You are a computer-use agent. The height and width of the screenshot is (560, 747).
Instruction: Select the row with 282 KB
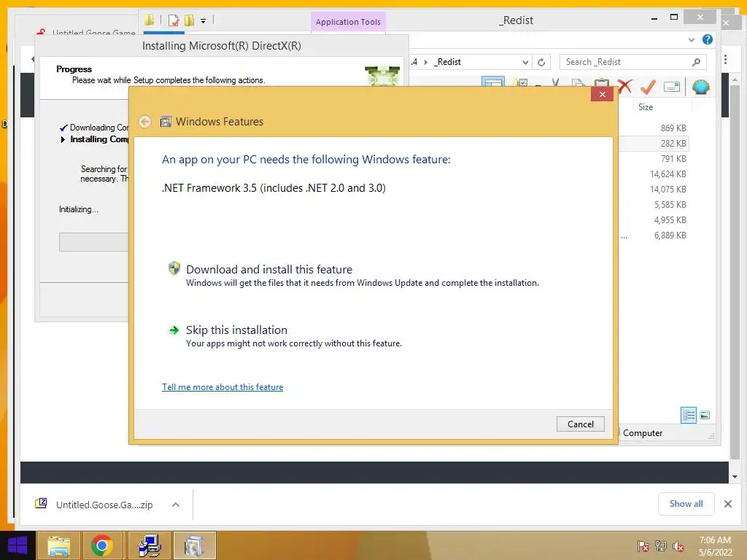[x=654, y=144]
